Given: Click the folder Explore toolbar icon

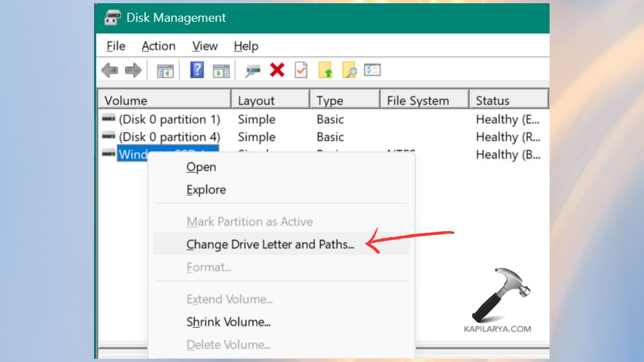Looking at the screenshot, I should point(350,70).
